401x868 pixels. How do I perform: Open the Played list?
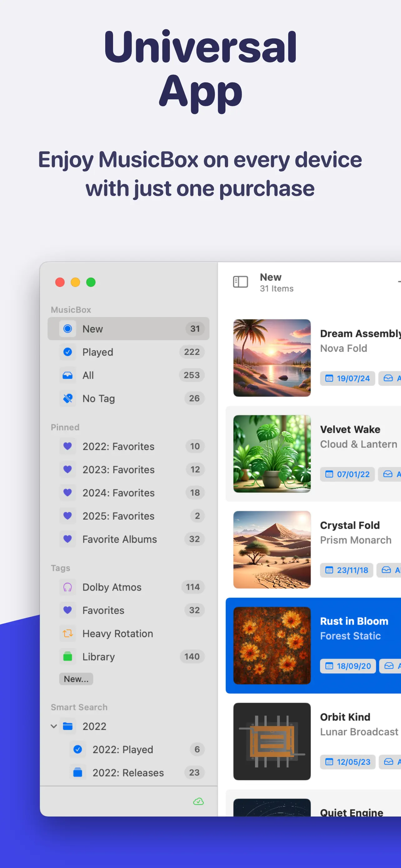pyautogui.click(x=128, y=352)
